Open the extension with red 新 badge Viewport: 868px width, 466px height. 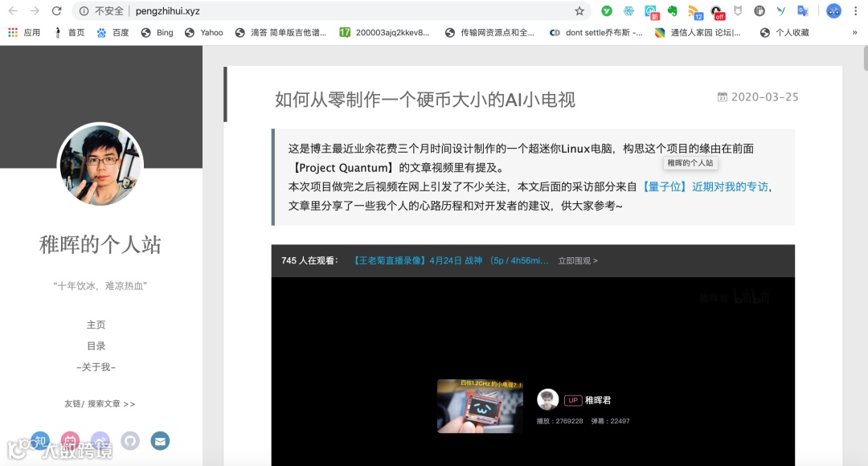(x=651, y=11)
